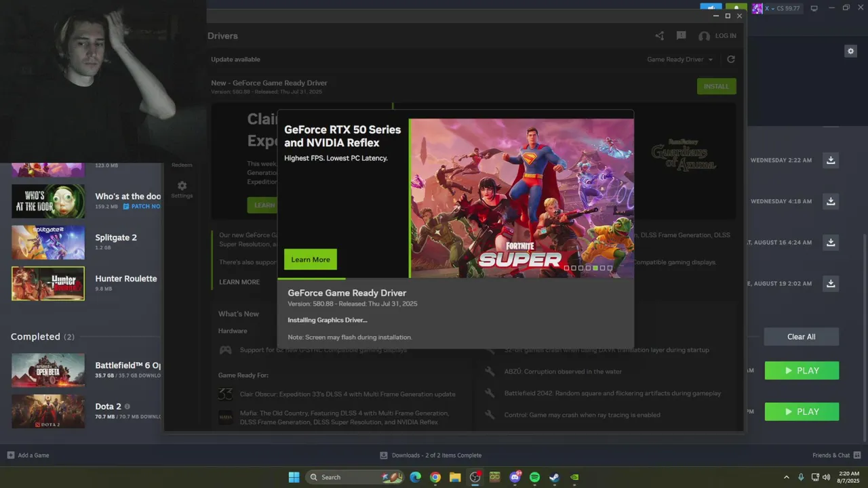Click the 'Add a Game' label
The width and height of the screenshot is (868, 488).
33,455
